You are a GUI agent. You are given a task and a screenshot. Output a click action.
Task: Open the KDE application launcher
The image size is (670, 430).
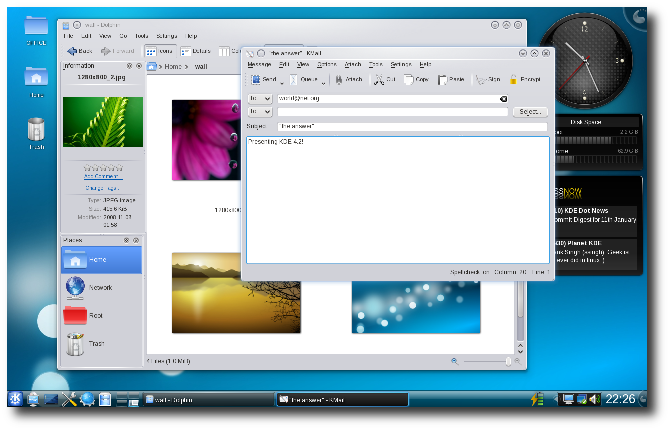click(x=17, y=400)
